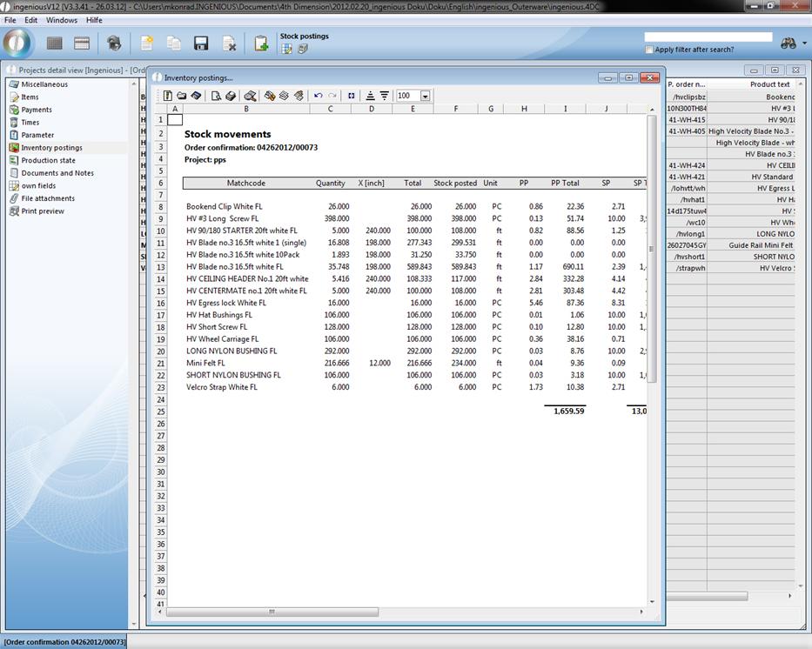Select Print preview in sidebar

coord(43,211)
